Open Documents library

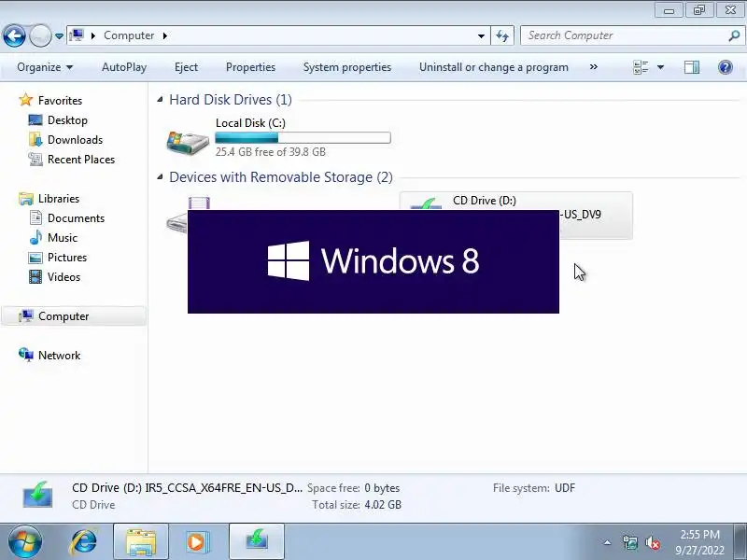76,218
